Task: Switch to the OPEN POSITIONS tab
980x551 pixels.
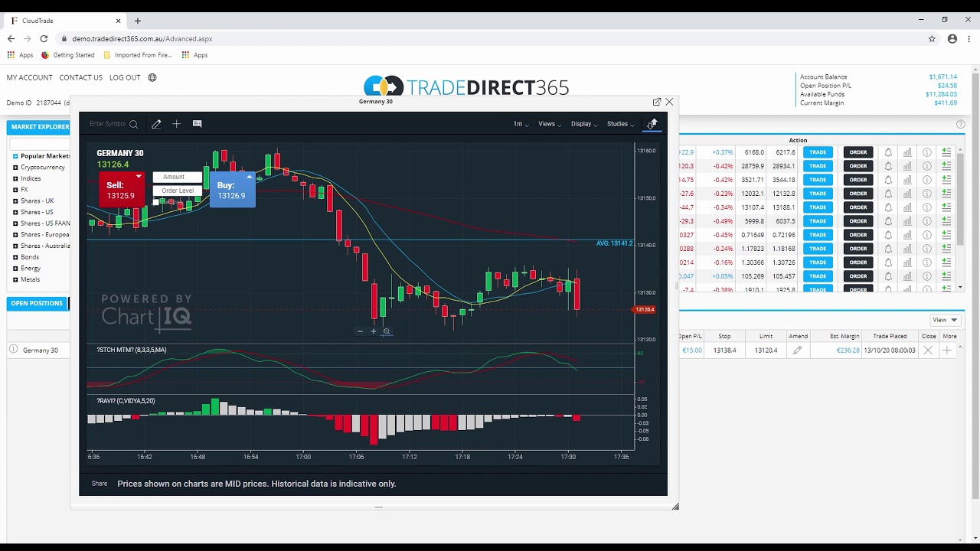Action: pos(37,303)
